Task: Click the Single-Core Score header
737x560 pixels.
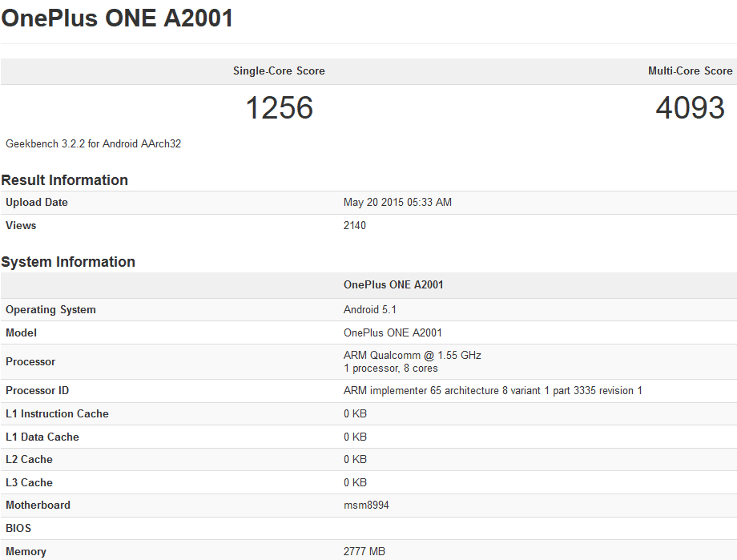Action: point(279,71)
